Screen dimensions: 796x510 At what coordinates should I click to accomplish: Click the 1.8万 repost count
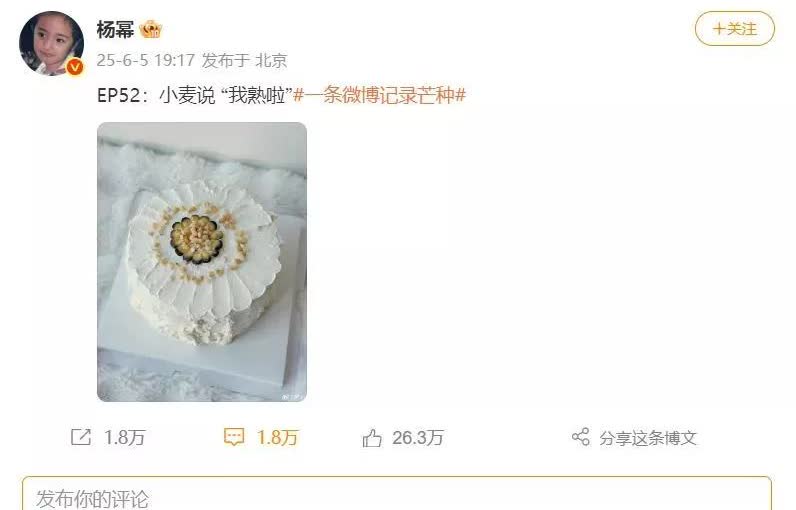[x=124, y=437]
